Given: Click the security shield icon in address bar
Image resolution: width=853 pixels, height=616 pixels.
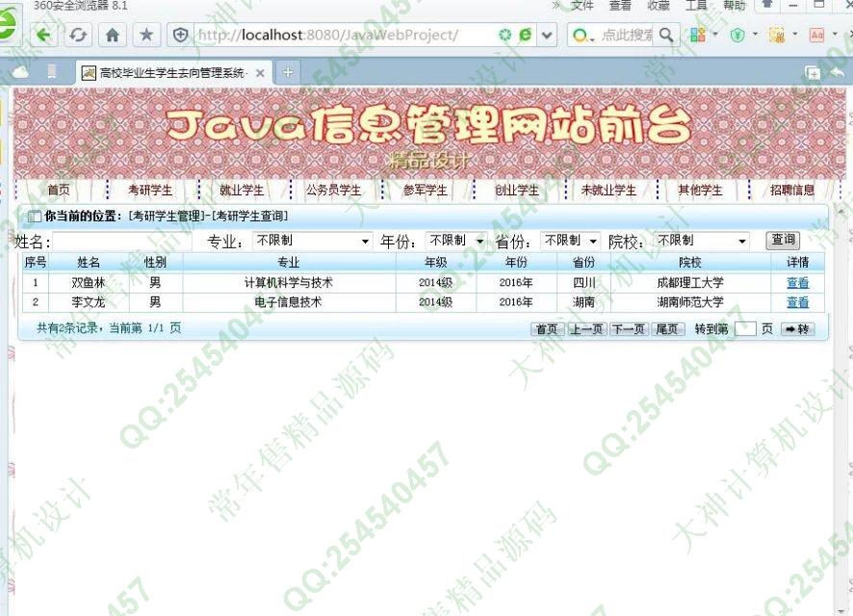Looking at the screenshot, I should coord(180,36).
